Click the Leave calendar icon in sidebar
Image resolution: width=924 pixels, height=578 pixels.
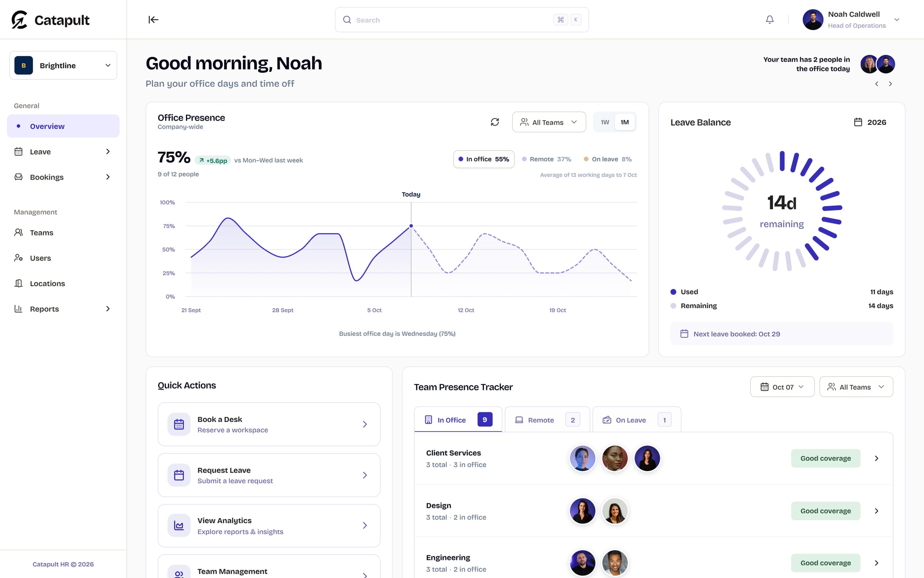18,151
